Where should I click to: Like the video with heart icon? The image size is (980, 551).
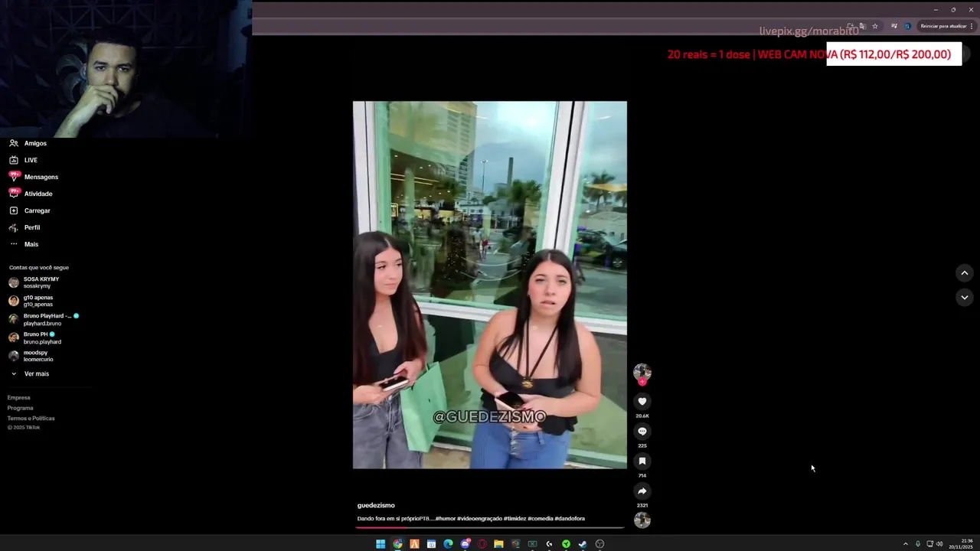point(642,401)
